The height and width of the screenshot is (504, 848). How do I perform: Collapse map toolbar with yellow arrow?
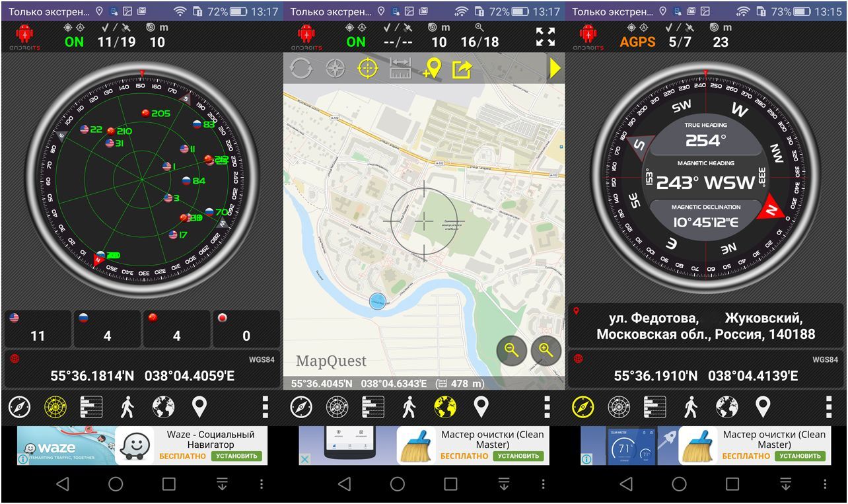555,69
